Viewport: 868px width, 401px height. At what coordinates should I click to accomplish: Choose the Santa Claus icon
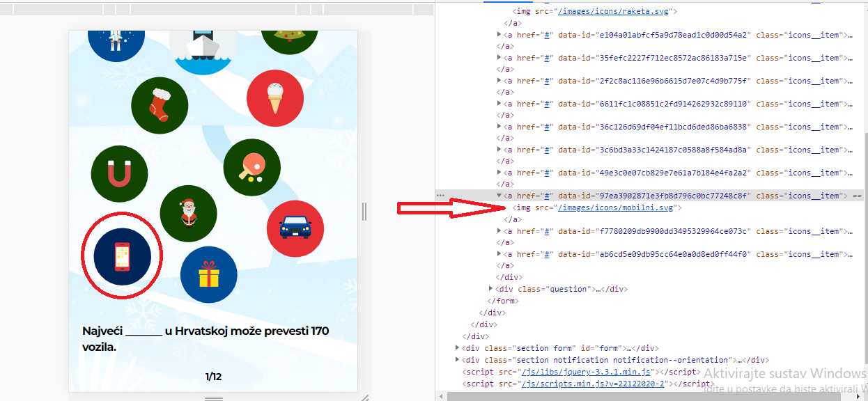188,213
